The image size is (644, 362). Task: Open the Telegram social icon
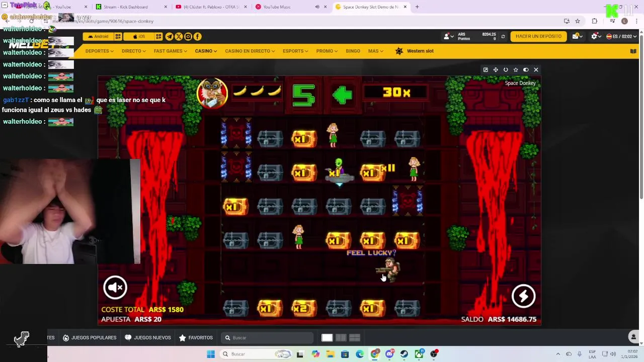tap(169, 36)
